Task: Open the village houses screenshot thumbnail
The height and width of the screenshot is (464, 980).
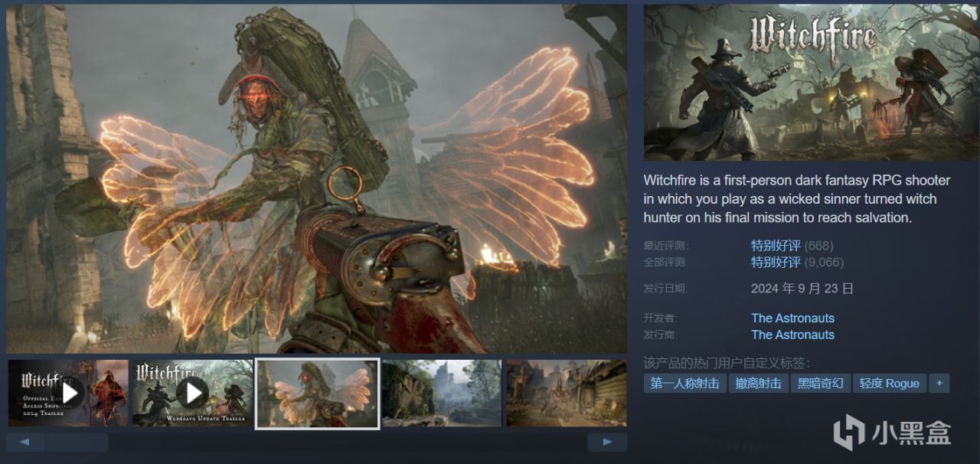Action: point(567,394)
